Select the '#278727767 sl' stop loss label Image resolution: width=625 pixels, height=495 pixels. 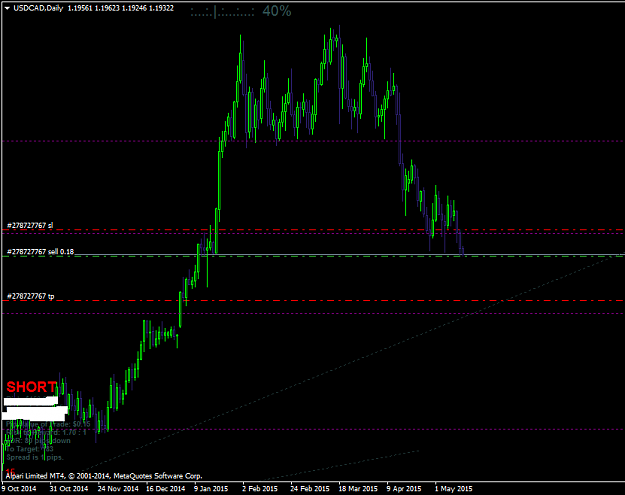click(30, 226)
